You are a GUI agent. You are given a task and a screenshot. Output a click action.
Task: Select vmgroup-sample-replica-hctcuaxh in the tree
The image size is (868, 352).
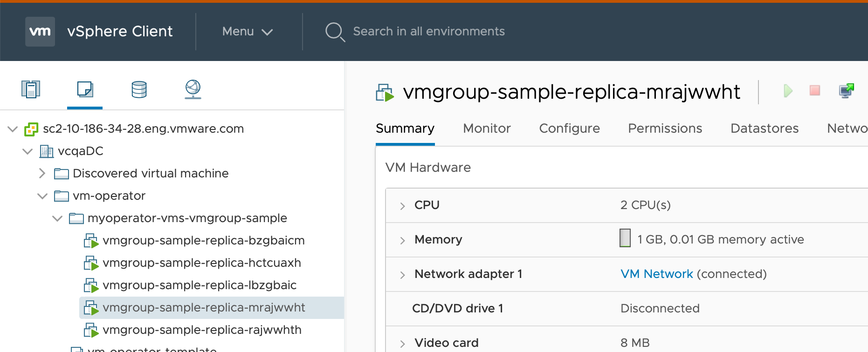[202, 263]
